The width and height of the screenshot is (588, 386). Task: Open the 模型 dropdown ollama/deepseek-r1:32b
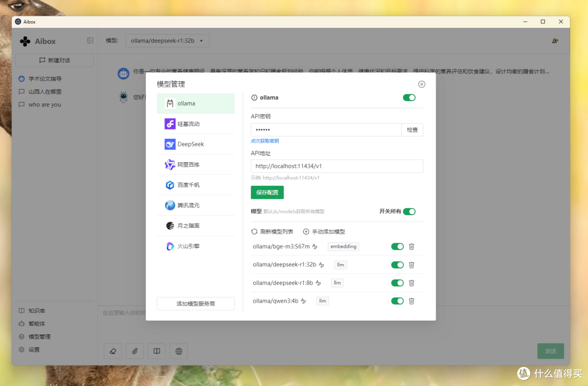point(167,40)
